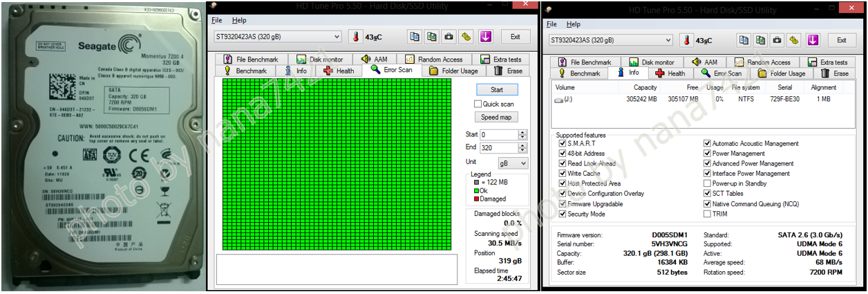Switch to Folder Usage tab in Error Scan window

point(454,71)
